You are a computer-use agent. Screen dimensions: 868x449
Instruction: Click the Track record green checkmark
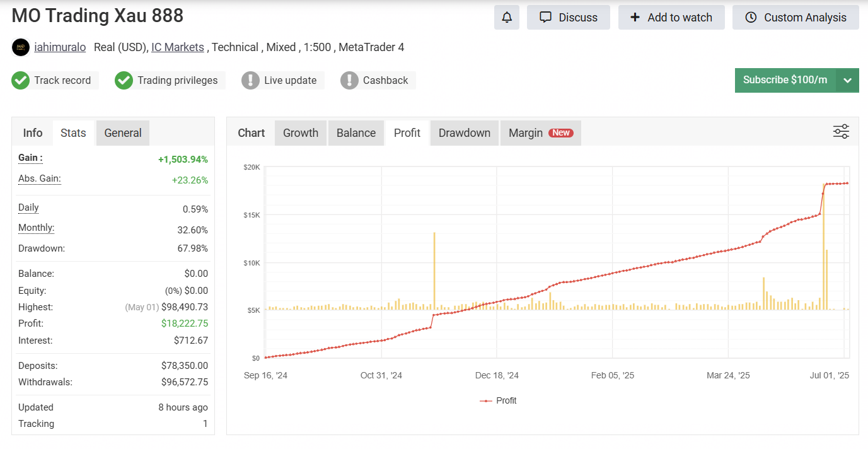pyautogui.click(x=21, y=81)
